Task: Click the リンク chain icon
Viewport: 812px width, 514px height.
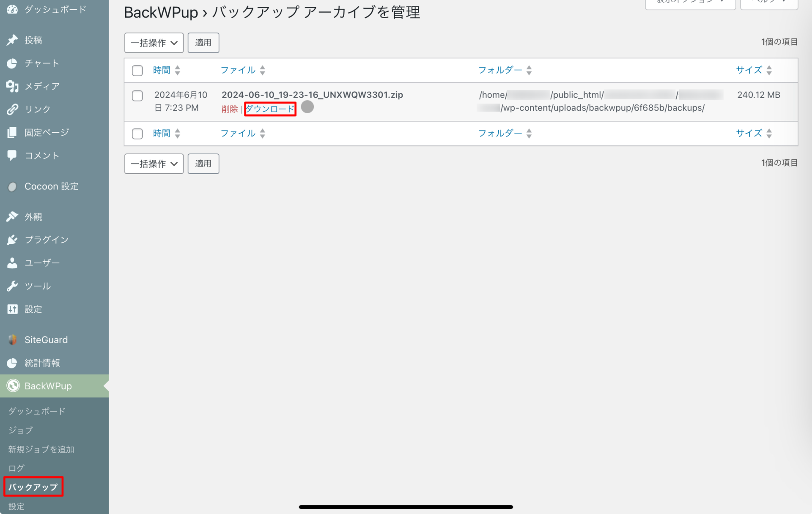Action: click(12, 109)
